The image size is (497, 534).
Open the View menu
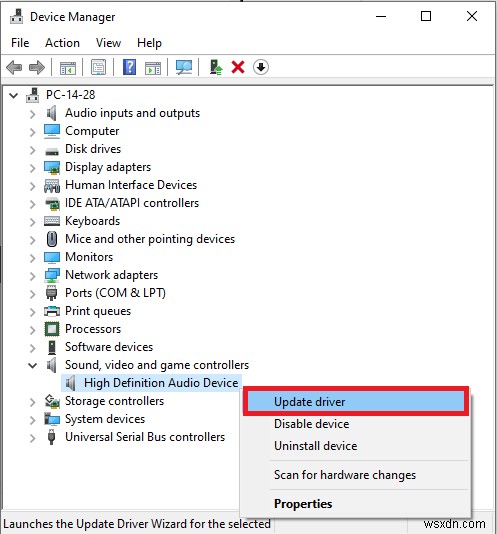(x=108, y=43)
